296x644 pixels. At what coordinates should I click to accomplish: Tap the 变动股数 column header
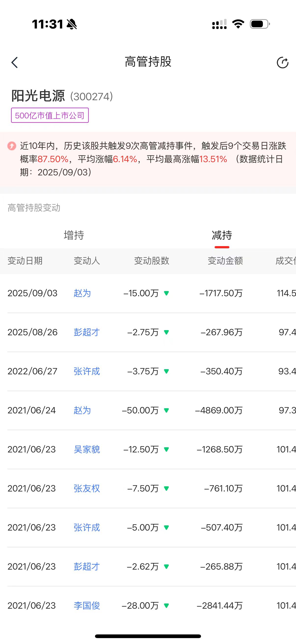point(152,261)
